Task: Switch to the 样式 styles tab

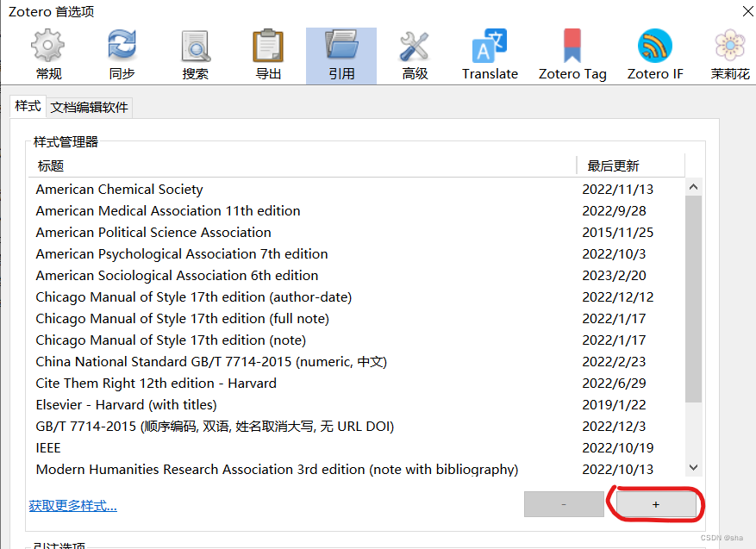Action: coord(28,106)
